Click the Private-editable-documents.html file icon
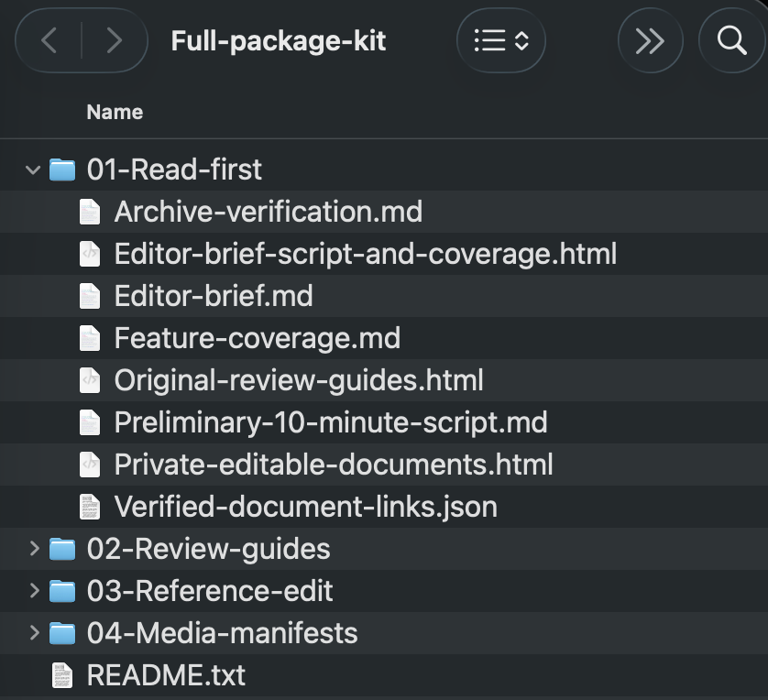 coord(90,464)
